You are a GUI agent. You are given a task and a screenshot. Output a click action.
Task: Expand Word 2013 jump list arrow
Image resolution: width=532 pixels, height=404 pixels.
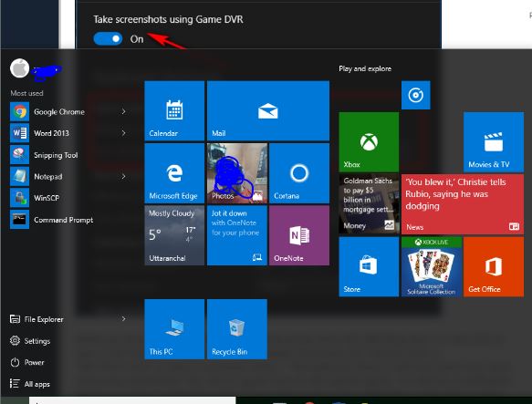pyautogui.click(x=123, y=133)
